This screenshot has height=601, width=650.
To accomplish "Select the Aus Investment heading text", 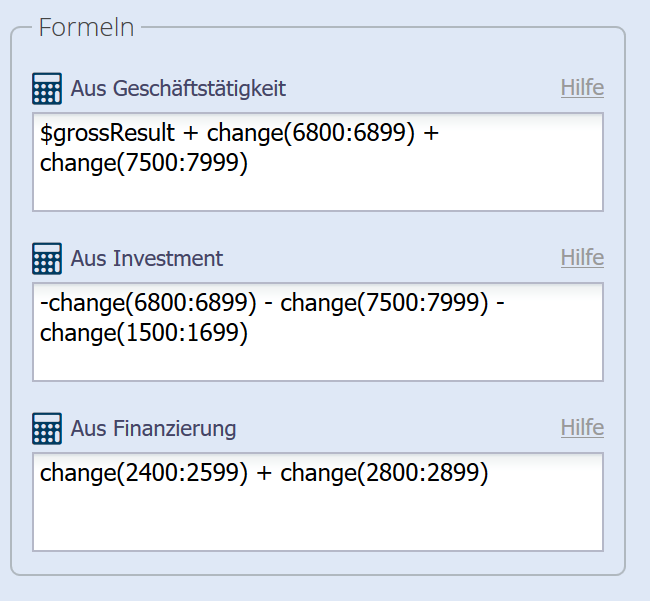I will [x=147, y=259].
